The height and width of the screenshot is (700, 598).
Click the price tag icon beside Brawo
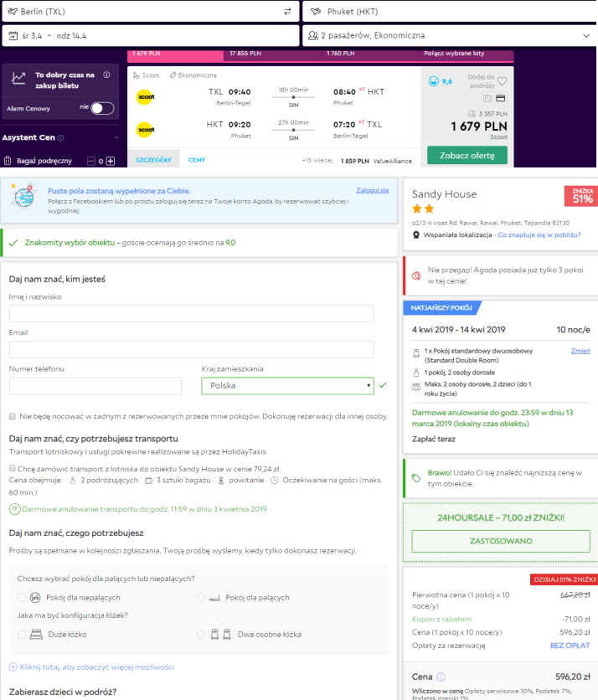coord(416,478)
